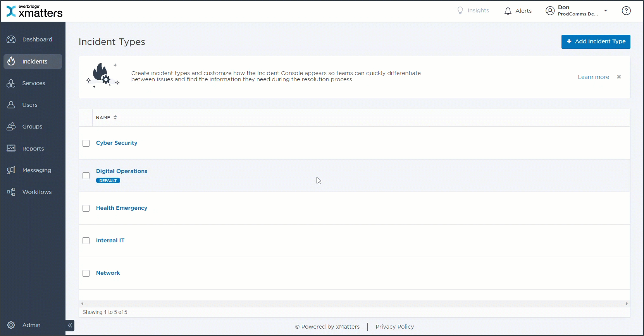This screenshot has width=644, height=336.
Task: Click the user profile avatar icon
Action: click(550, 11)
